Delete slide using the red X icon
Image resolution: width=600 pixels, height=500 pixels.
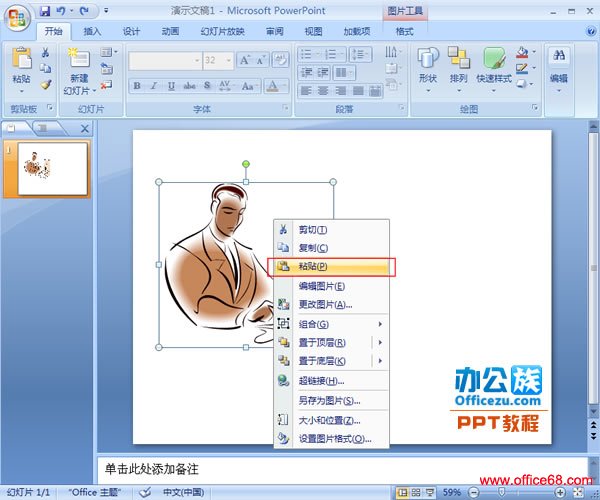point(106,85)
